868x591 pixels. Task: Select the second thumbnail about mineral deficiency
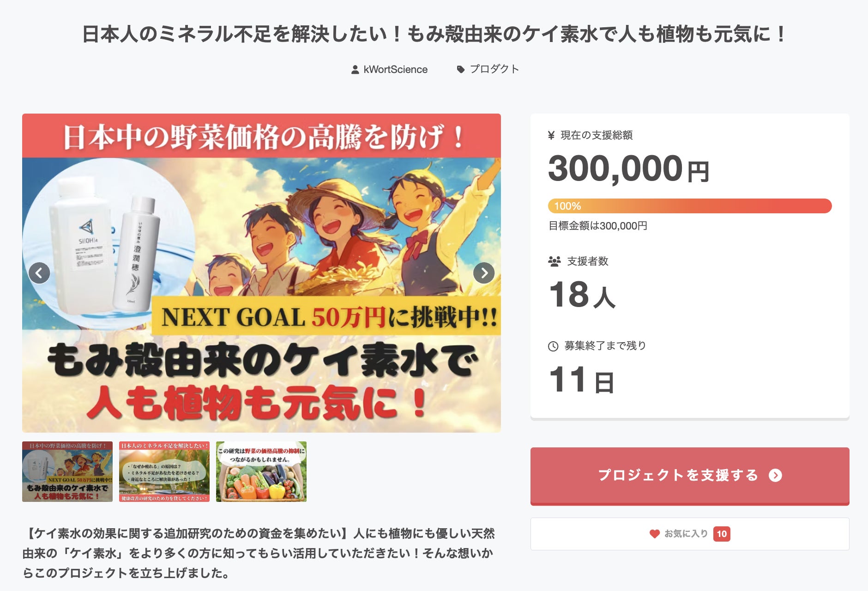click(164, 471)
